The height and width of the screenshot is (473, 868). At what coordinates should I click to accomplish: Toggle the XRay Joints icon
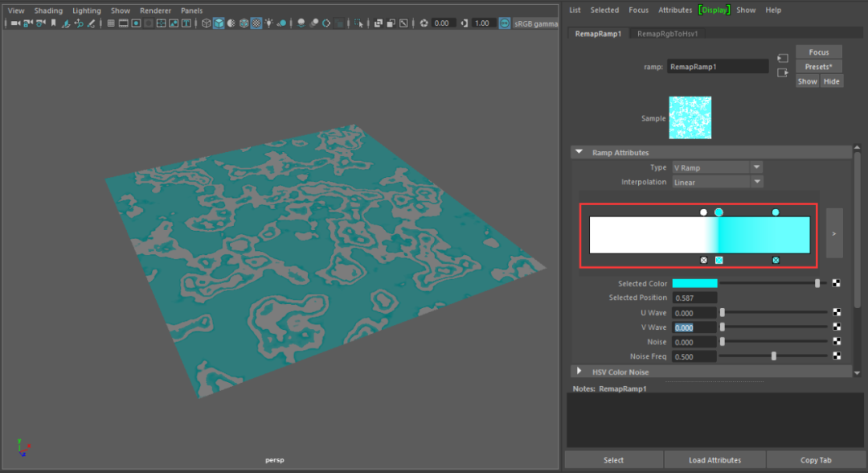tap(403, 23)
